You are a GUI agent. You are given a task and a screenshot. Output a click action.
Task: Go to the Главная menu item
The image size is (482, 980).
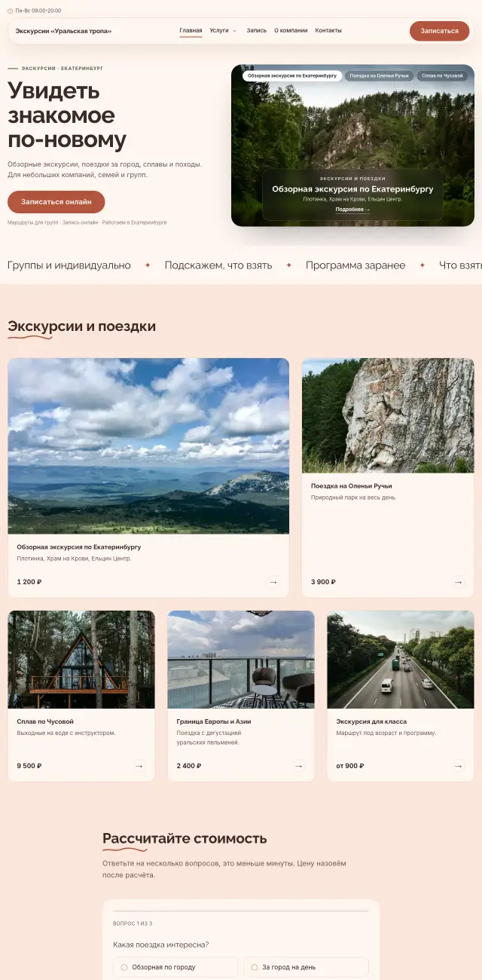pyautogui.click(x=191, y=31)
